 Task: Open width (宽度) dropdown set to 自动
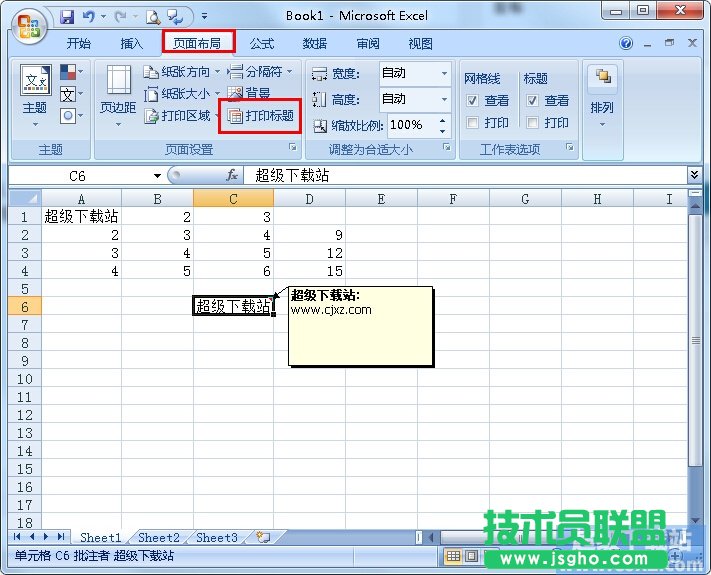click(444, 73)
